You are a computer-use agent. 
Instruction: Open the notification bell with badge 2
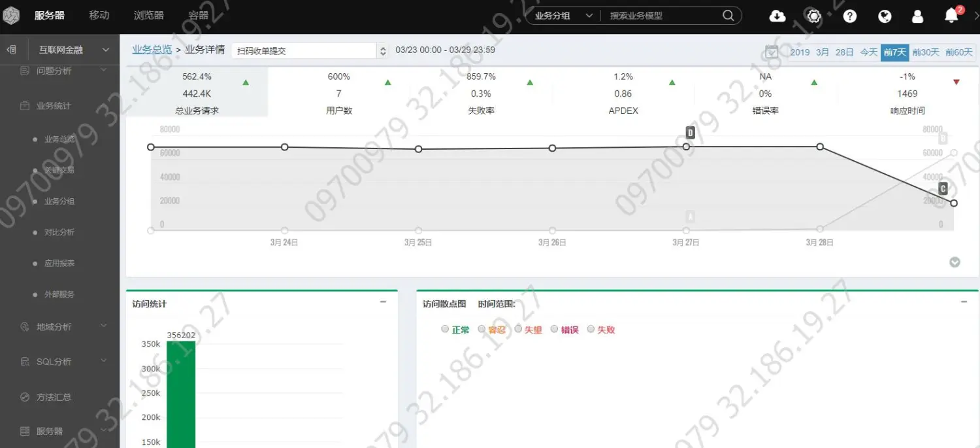952,15
